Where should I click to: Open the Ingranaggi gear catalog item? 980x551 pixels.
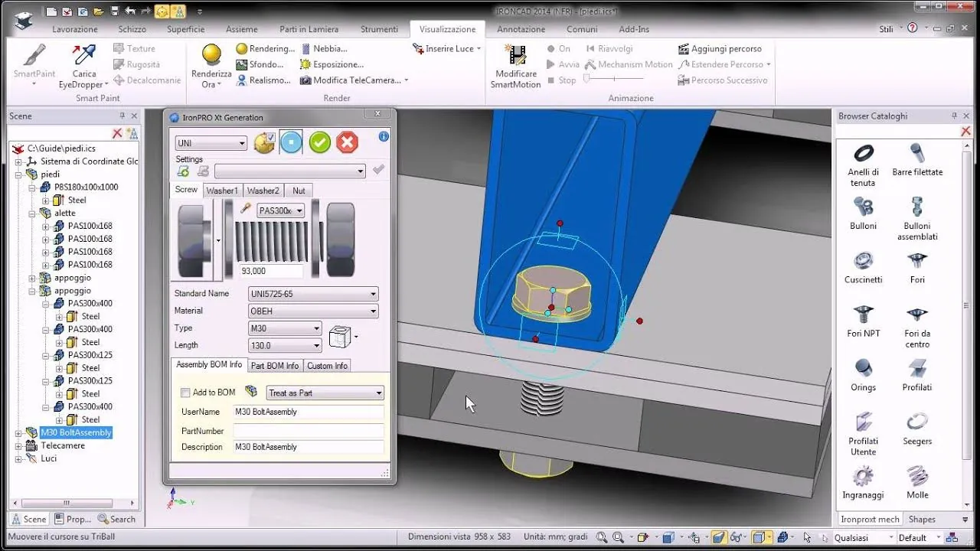(864, 482)
